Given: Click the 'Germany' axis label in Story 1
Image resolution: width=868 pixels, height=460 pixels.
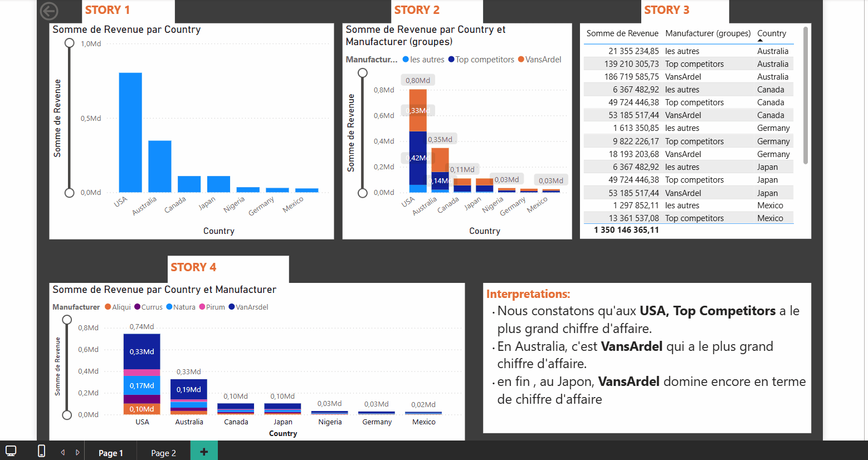Looking at the screenshot, I should (261, 206).
